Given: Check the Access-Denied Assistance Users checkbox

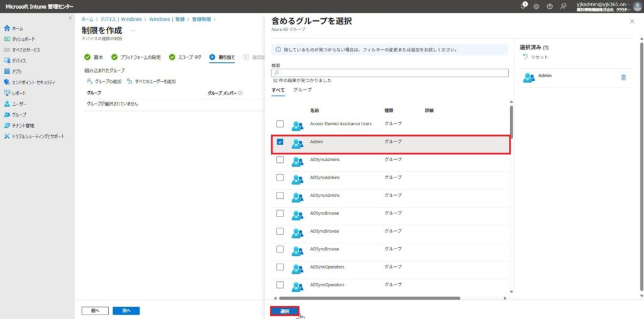Looking at the screenshot, I should [x=280, y=124].
